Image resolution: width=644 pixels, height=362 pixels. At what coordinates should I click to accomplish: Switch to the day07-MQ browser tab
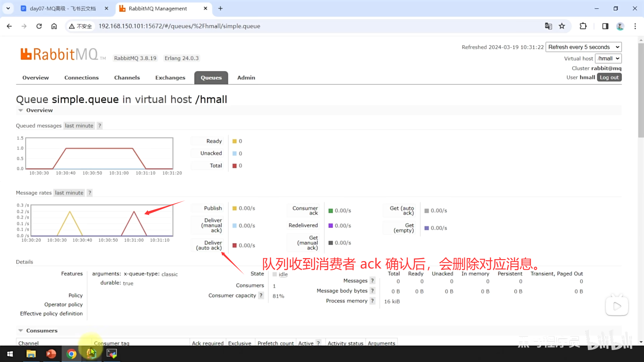point(62,8)
